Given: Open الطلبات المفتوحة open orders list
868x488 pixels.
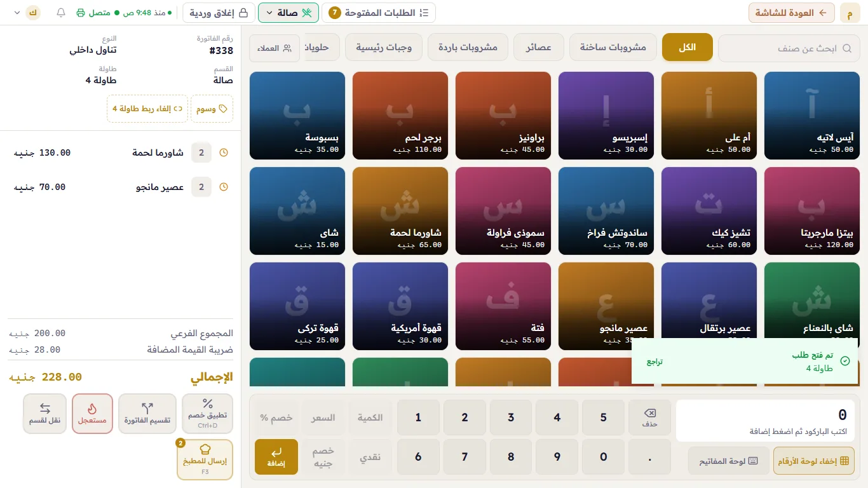Looking at the screenshot, I should coord(379,13).
